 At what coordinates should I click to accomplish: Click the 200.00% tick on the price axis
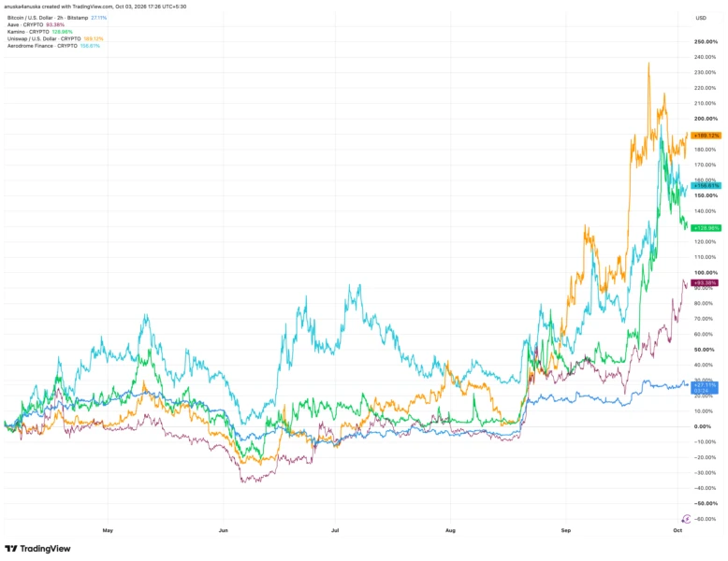pyautogui.click(x=706, y=119)
